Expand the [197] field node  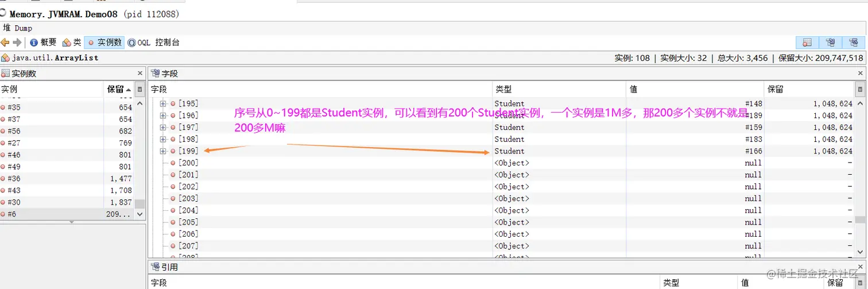163,127
